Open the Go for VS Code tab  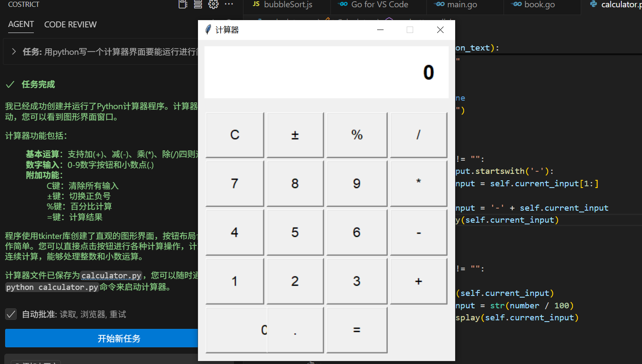click(x=374, y=5)
